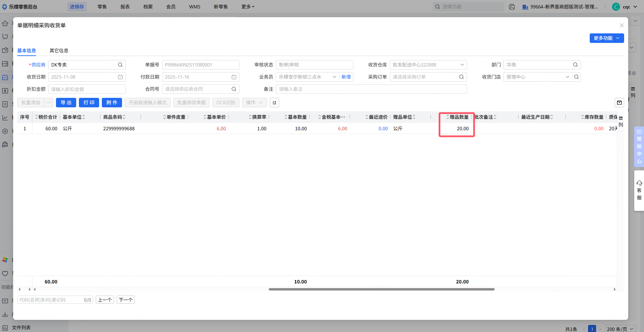Click the hexagon settings sidebar icon
The width and height of the screenshot is (644, 332).
[x=5, y=131]
